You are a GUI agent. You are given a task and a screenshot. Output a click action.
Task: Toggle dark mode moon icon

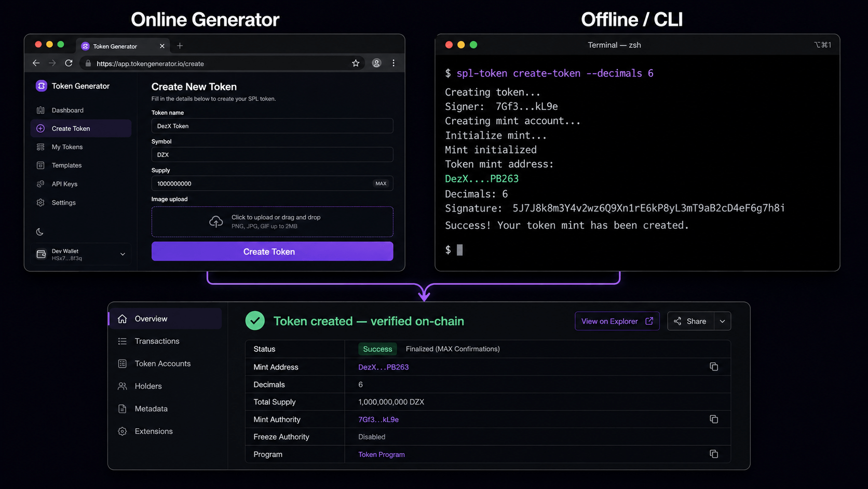[x=39, y=232]
